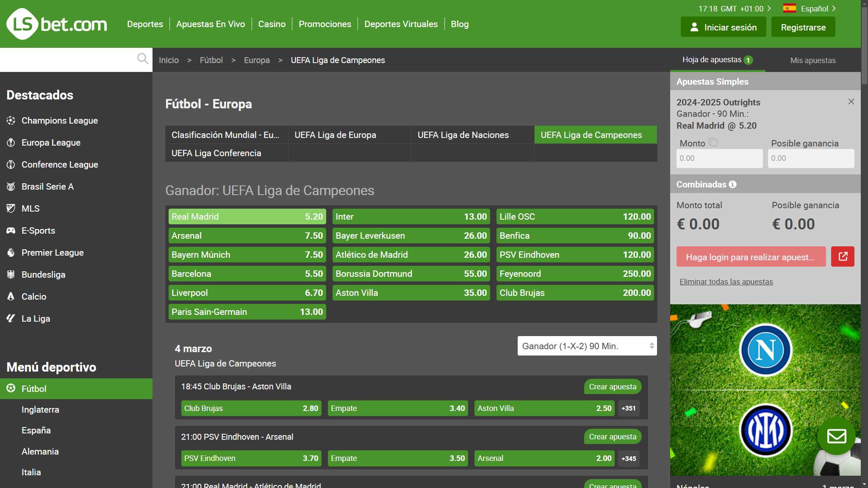The height and width of the screenshot is (488, 868).
Task: Deselect the Real Madrid 5.20 outright bet
Action: pyautogui.click(x=247, y=216)
